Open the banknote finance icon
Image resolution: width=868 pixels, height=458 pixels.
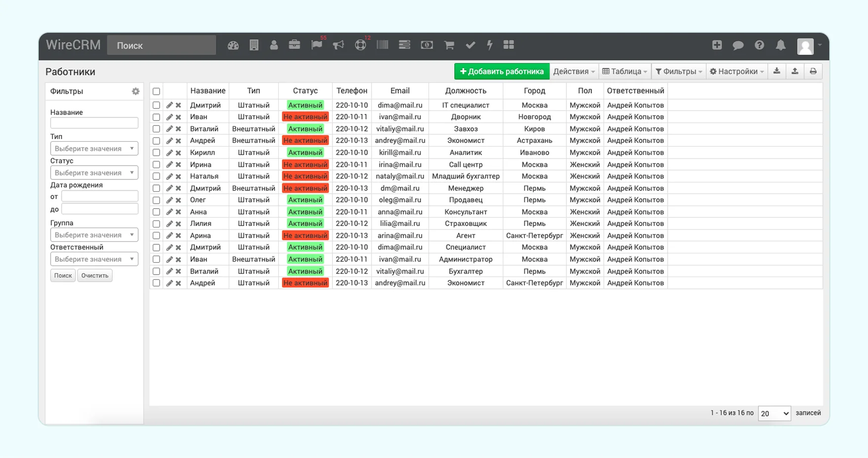pyautogui.click(x=427, y=45)
